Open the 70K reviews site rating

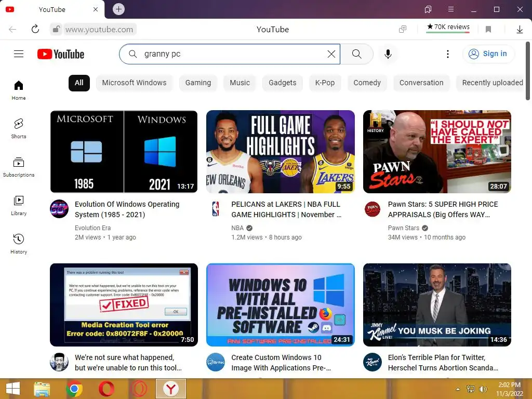pyautogui.click(x=448, y=28)
